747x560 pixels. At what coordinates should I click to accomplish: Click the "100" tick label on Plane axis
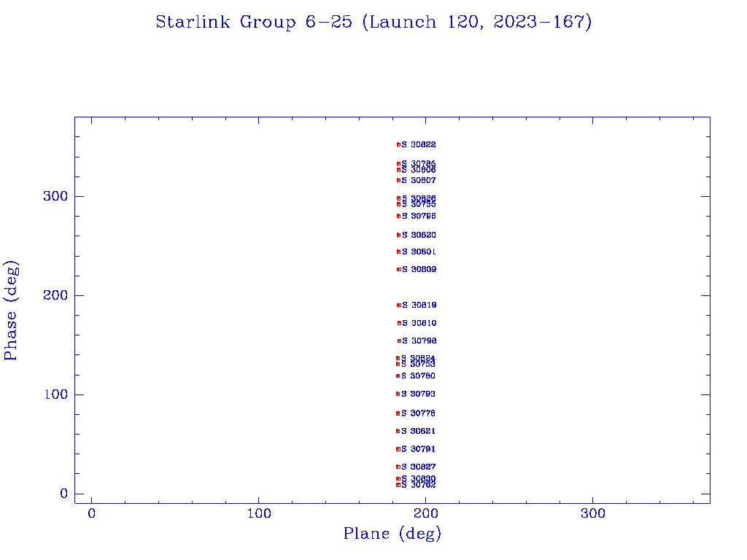[x=259, y=513]
